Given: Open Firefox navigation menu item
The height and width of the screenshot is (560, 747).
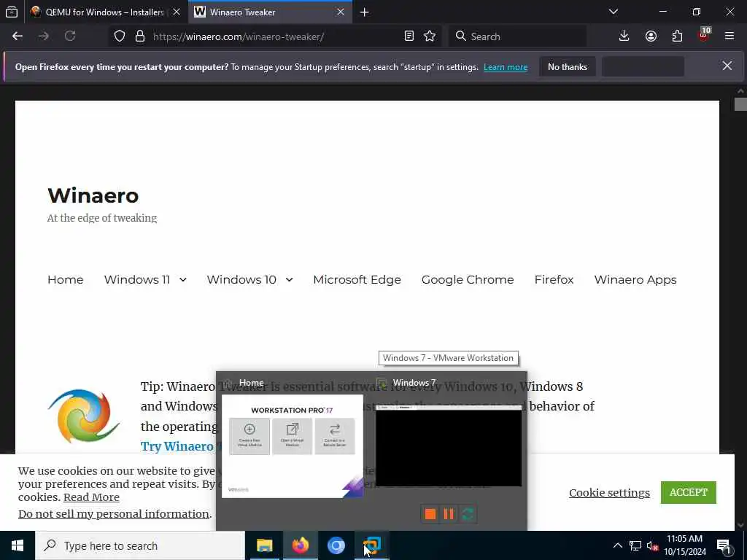Looking at the screenshot, I should tap(554, 279).
